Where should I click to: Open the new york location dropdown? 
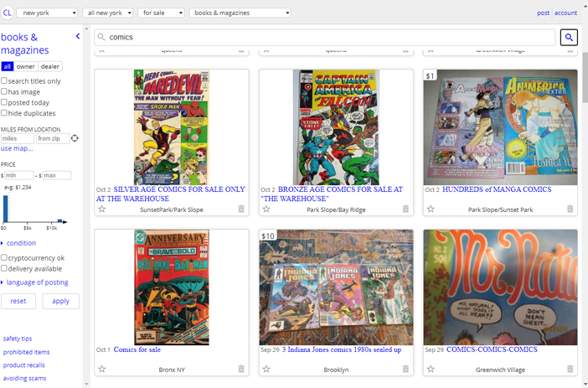[x=47, y=13]
